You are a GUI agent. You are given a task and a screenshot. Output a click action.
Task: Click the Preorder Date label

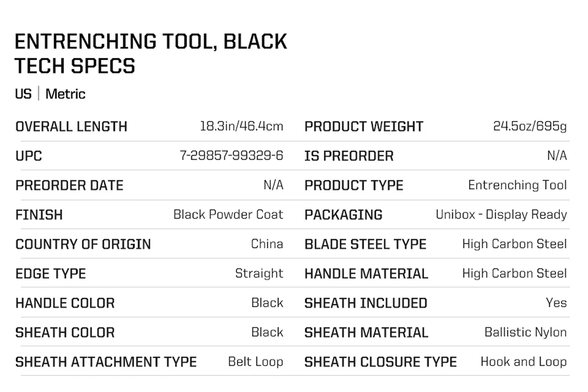(x=69, y=185)
